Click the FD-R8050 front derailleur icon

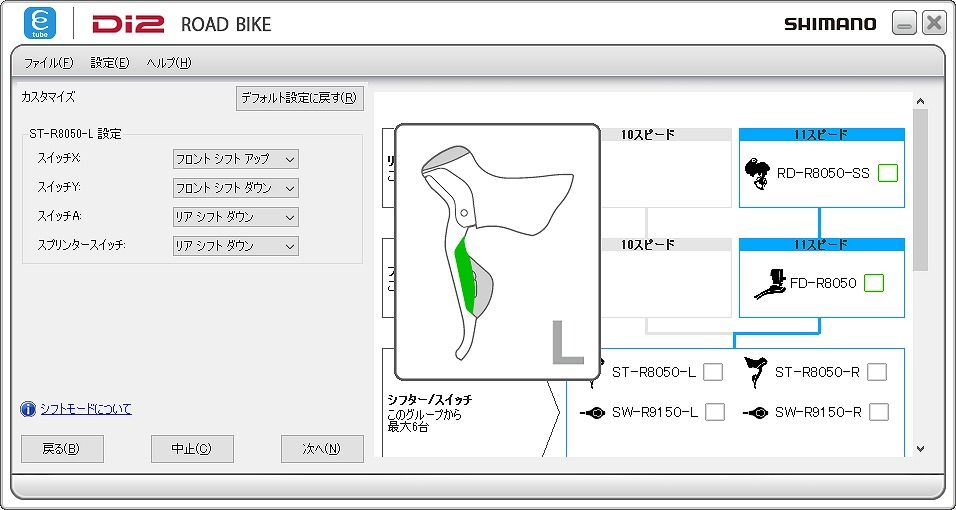coord(771,284)
